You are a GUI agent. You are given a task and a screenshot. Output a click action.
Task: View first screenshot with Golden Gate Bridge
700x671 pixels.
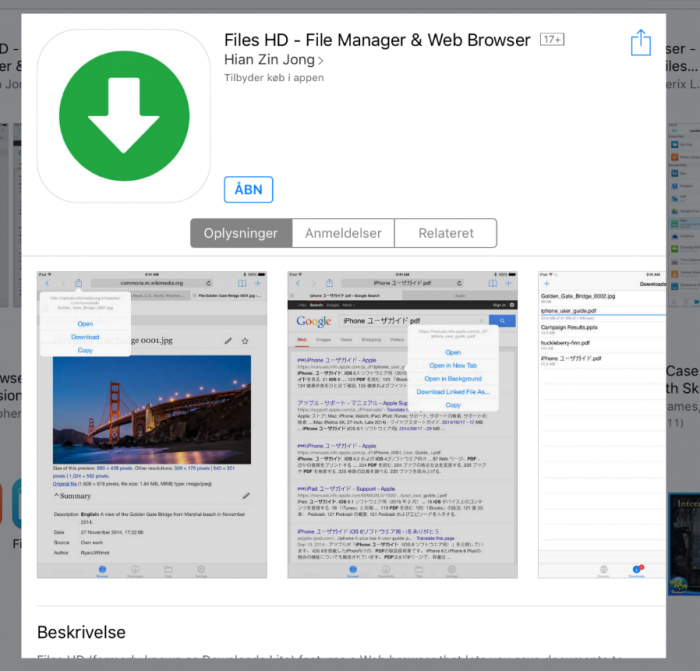click(152, 424)
